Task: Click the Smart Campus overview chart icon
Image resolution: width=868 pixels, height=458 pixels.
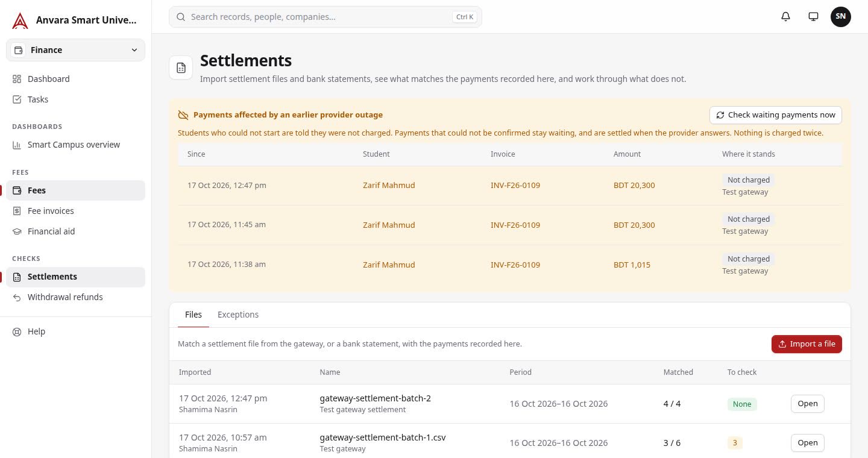Action: (17, 145)
